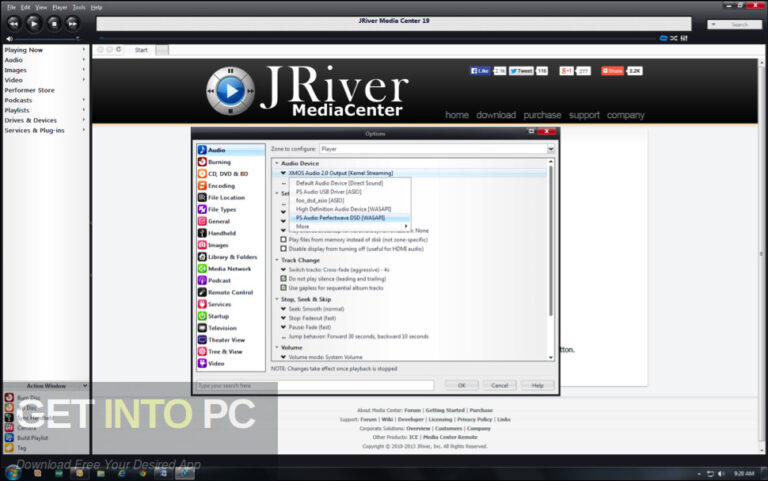Open Startup options category
The width and height of the screenshot is (768, 481).
coord(218,316)
